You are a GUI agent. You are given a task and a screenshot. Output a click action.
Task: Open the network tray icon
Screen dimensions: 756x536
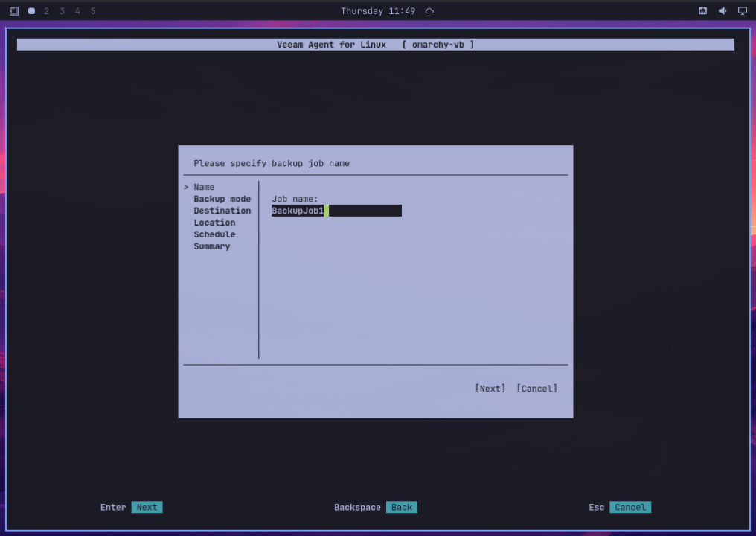coord(702,11)
